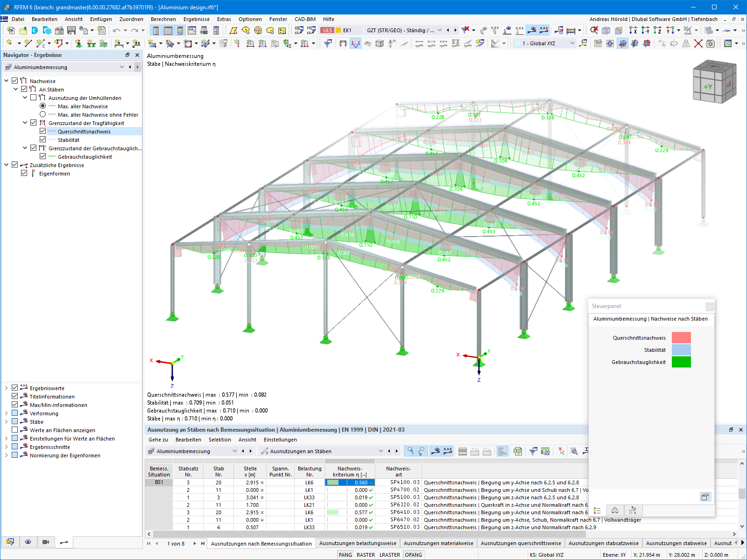747x560 pixels.
Task: Open the Berechnen menu
Action: (x=164, y=19)
